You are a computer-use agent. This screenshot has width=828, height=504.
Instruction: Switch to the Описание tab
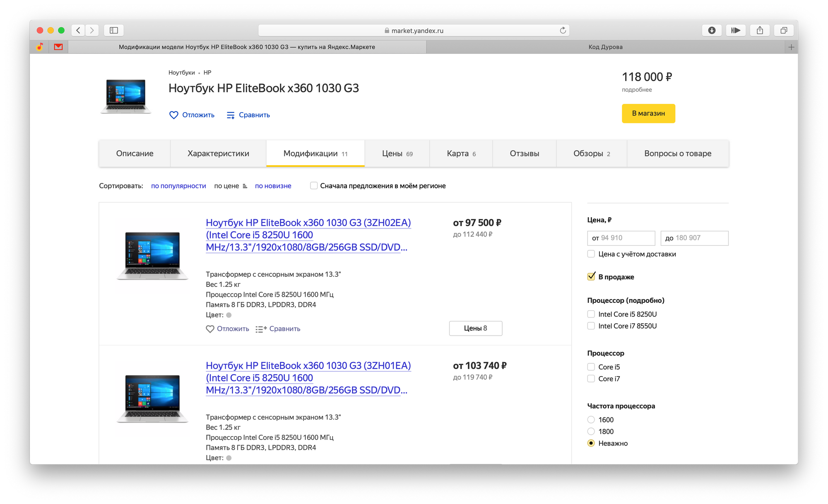135,154
